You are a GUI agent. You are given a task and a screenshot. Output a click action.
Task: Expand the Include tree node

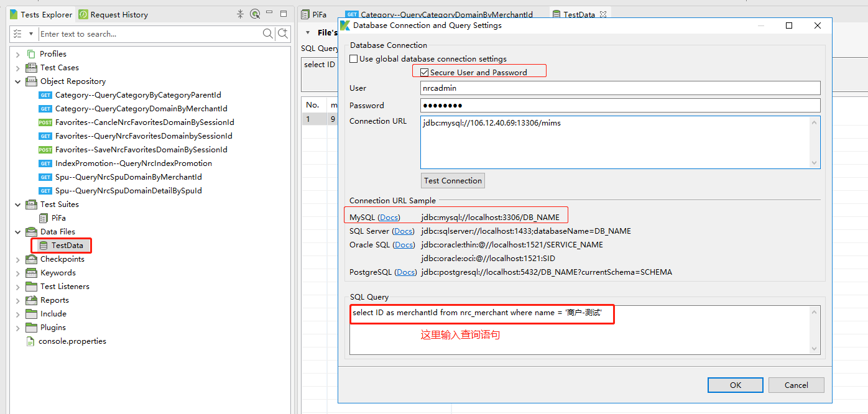coord(18,314)
